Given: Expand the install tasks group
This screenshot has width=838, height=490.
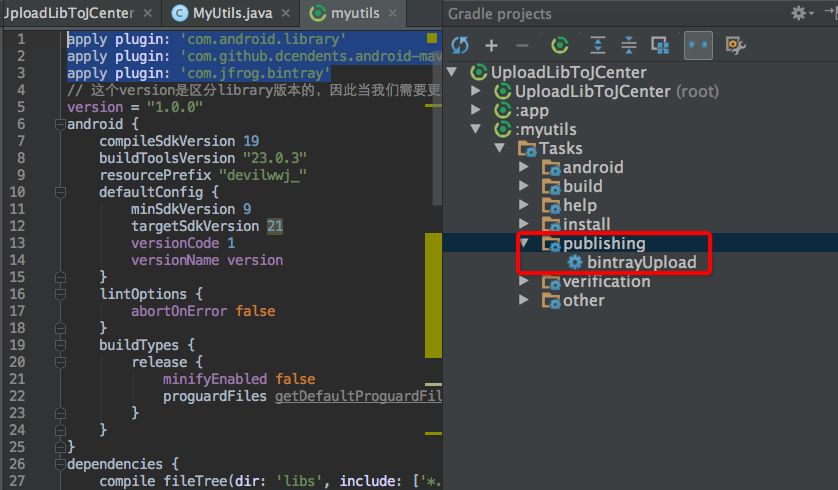Looking at the screenshot, I should point(524,224).
